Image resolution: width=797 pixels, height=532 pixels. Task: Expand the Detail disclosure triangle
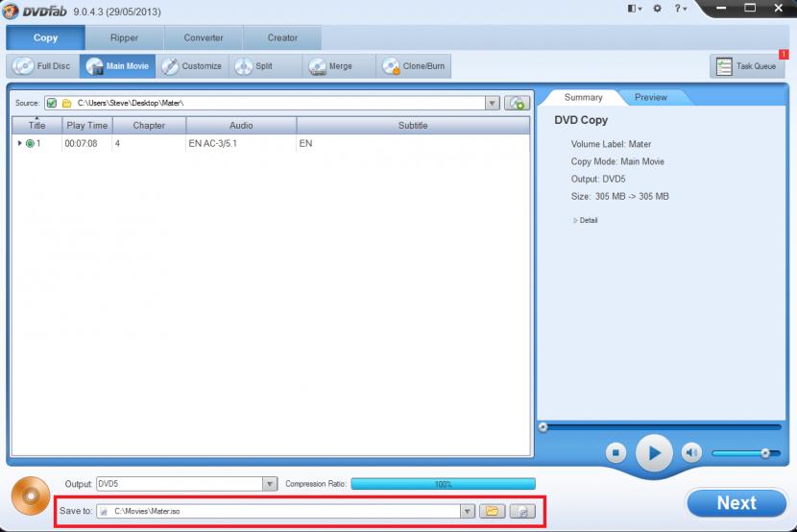coord(575,221)
